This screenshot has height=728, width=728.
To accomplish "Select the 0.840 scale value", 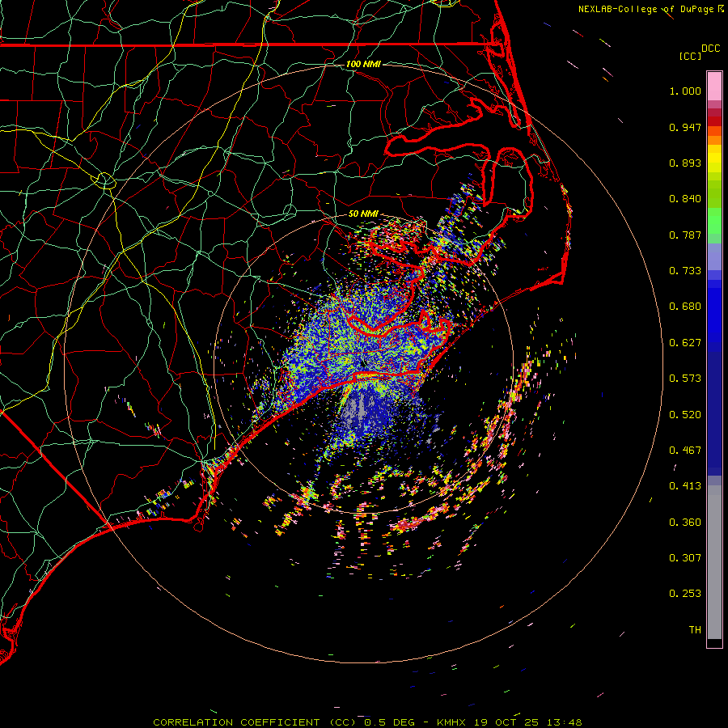I will pyautogui.click(x=685, y=199).
